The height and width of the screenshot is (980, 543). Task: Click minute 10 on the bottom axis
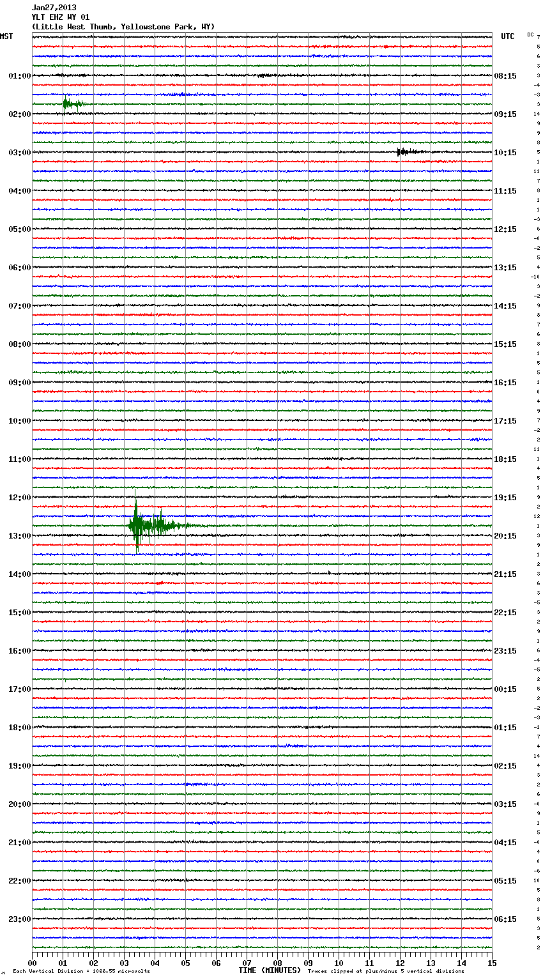[339, 963]
